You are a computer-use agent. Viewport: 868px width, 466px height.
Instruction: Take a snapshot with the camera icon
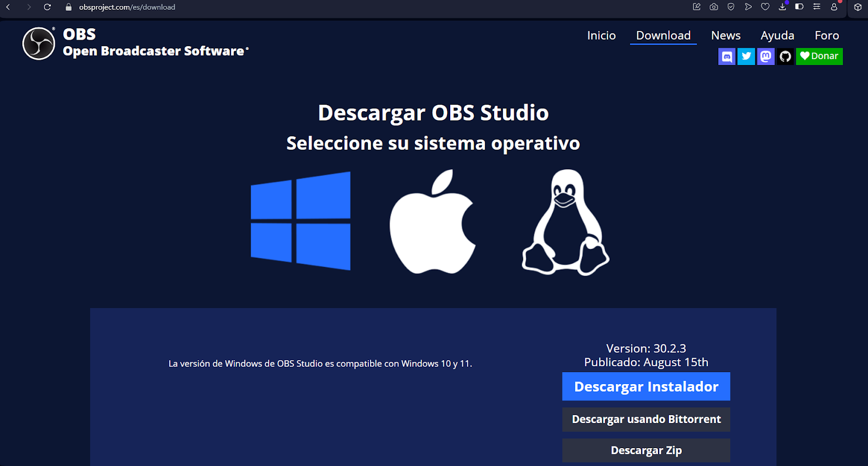(714, 7)
